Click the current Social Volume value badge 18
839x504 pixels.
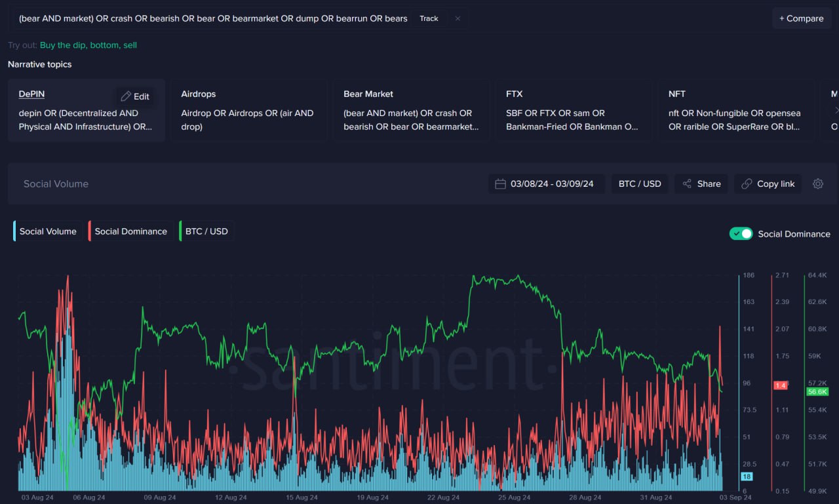coord(747,476)
